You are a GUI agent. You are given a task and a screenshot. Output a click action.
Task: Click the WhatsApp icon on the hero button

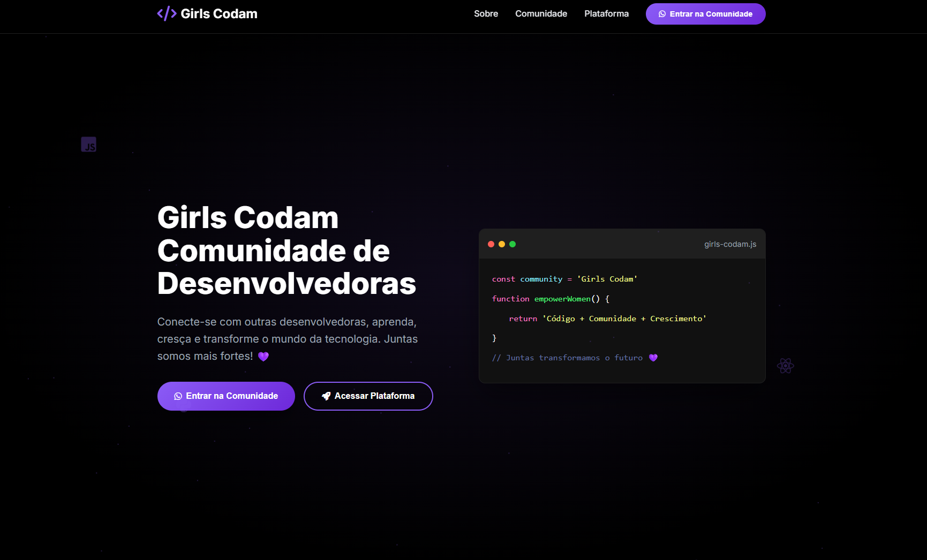click(178, 396)
